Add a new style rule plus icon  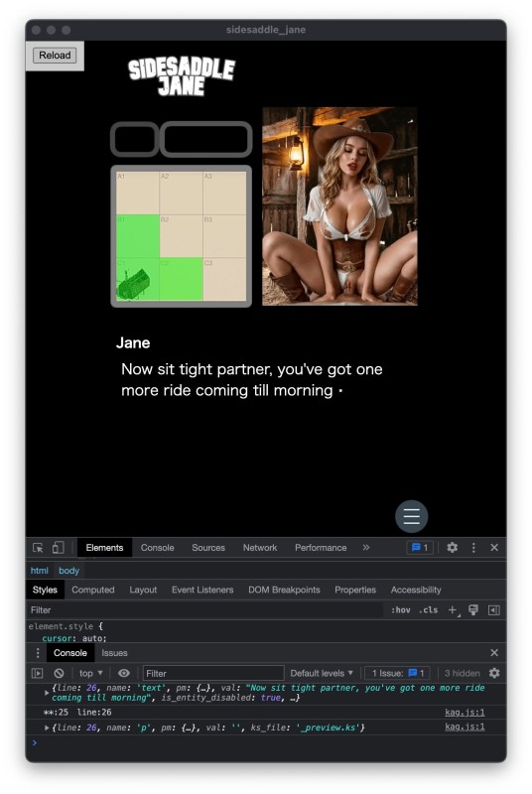[453, 609]
